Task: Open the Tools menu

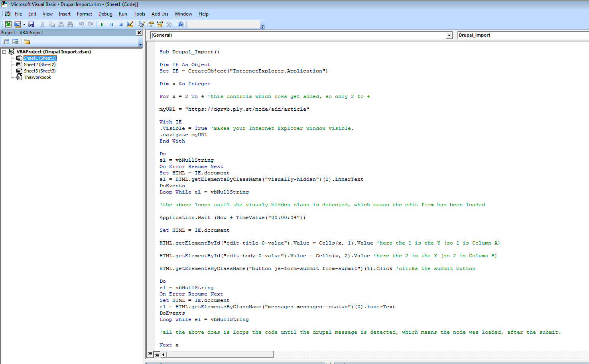Action: [139, 14]
